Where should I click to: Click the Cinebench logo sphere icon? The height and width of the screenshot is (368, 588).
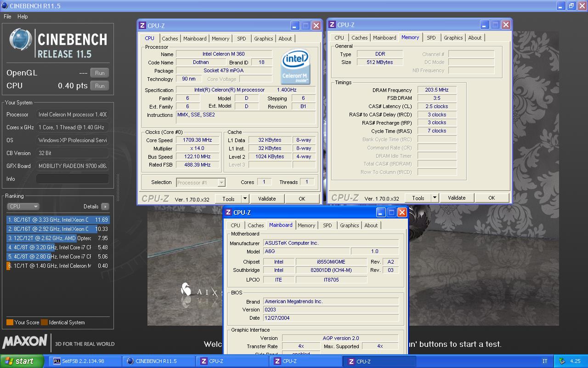click(x=21, y=40)
